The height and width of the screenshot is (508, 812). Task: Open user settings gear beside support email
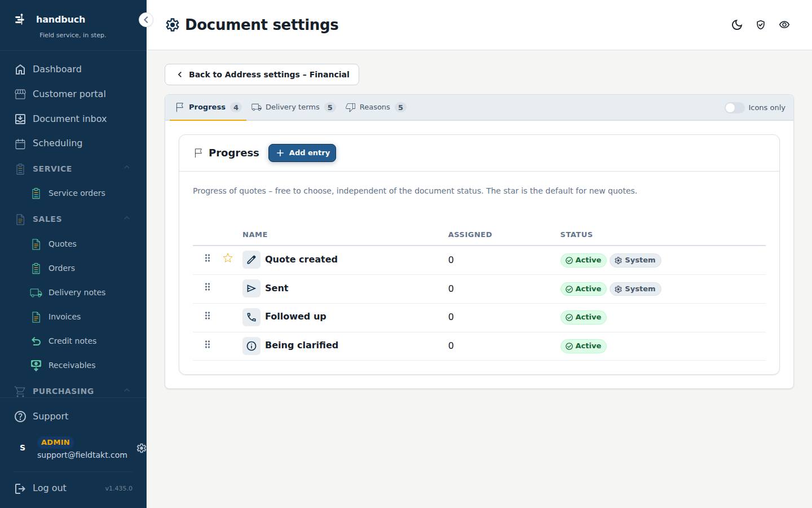142,448
